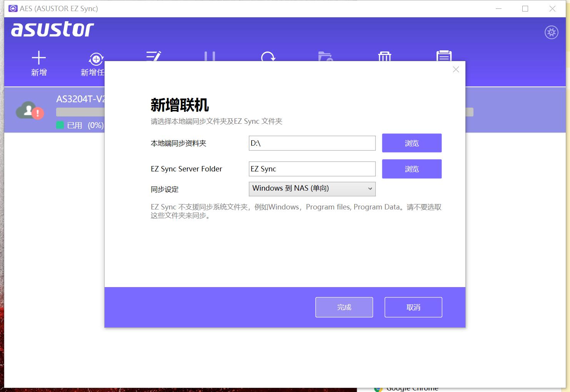Click the 新增任务 circular-plus toolbar icon

click(95, 58)
